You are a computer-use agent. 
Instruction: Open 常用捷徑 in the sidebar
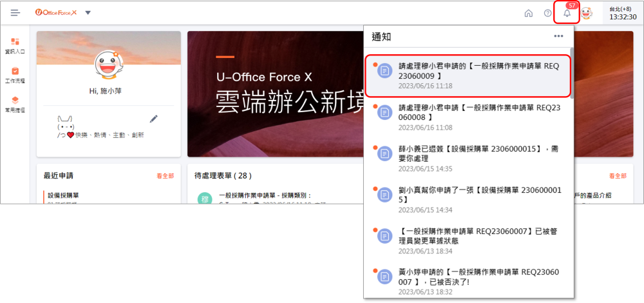(15, 105)
